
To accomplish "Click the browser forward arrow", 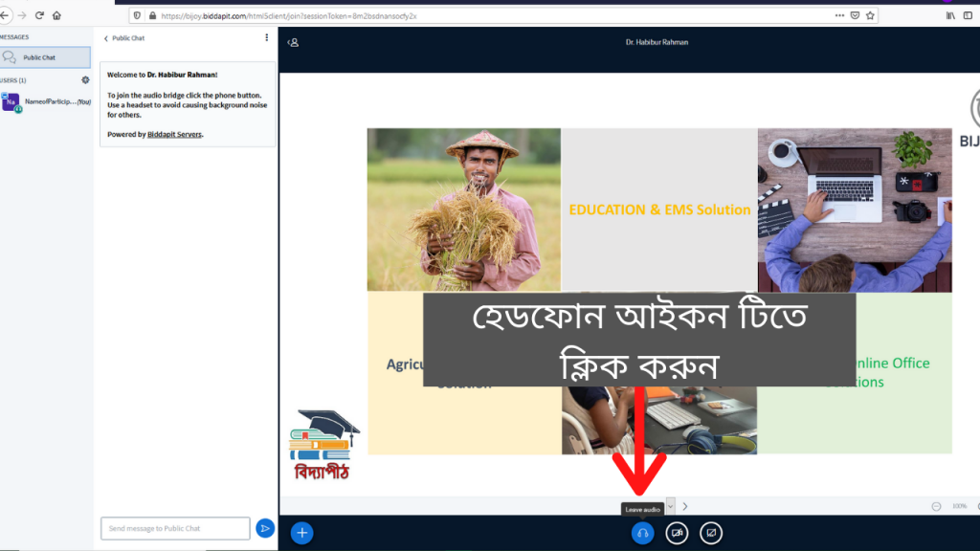I will coord(22,15).
